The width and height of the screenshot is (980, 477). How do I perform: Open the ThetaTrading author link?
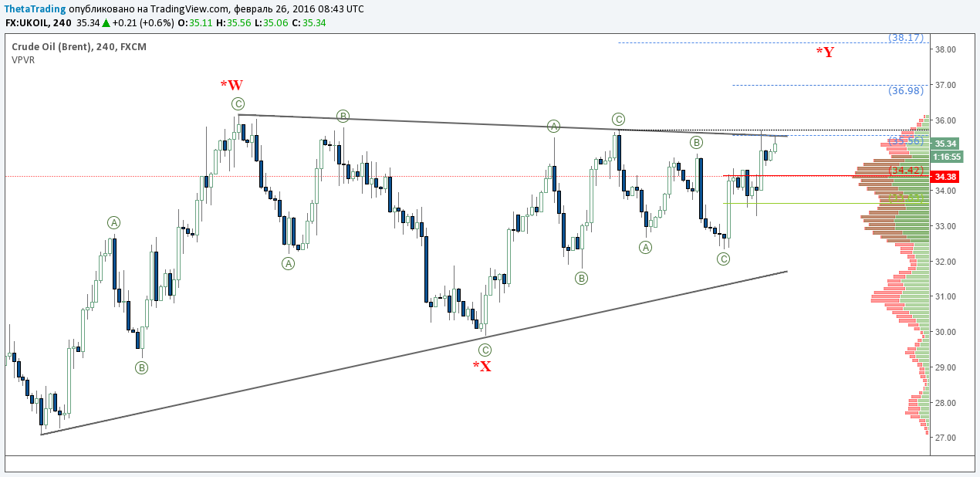[34, 8]
